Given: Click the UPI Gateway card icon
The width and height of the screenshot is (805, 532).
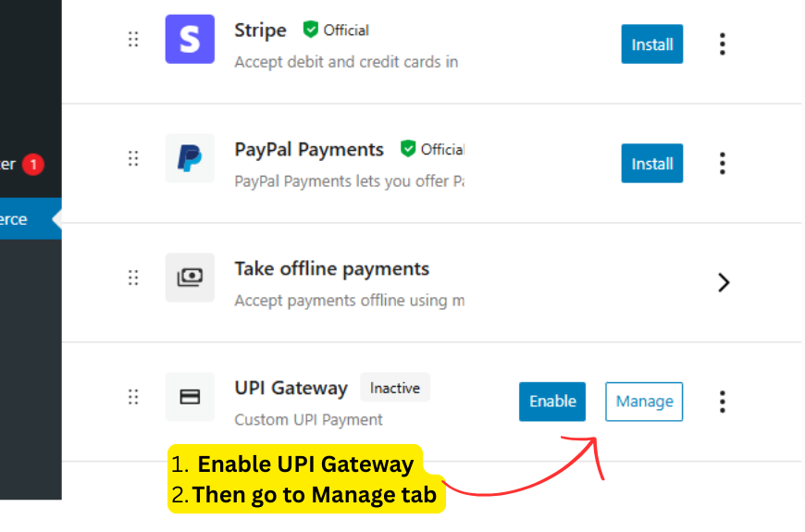Looking at the screenshot, I should pos(190,397).
